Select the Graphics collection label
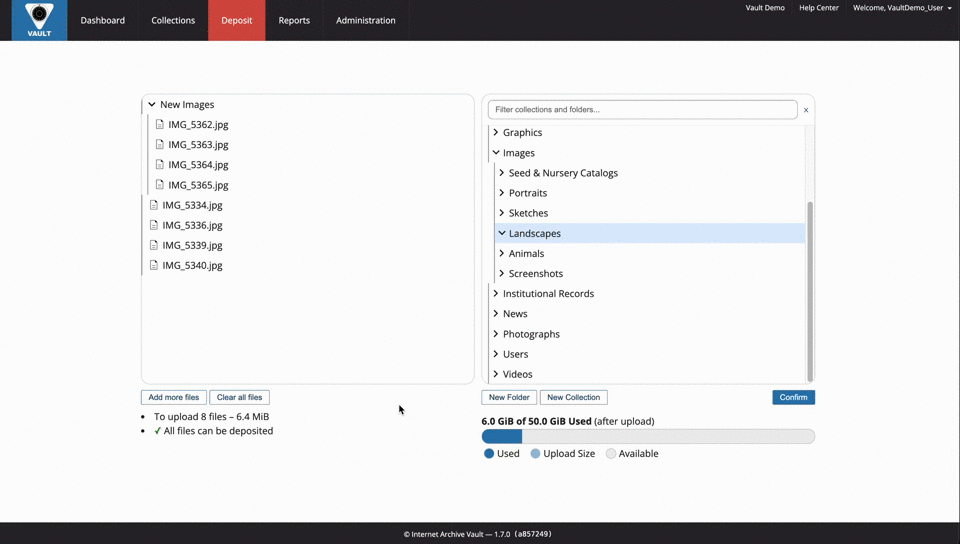This screenshot has width=960, height=544. click(x=522, y=132)
